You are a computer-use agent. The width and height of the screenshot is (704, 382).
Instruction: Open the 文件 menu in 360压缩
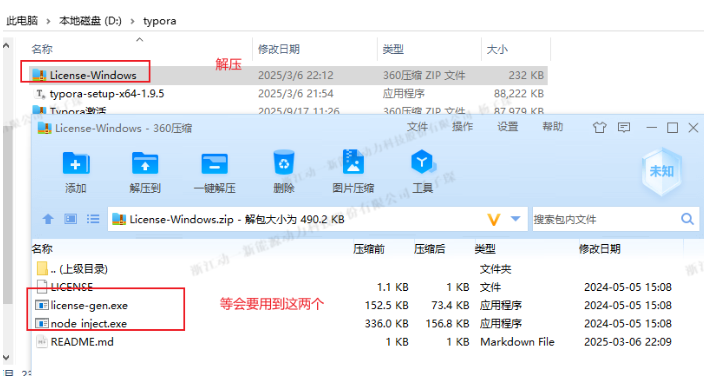point(417,127)
